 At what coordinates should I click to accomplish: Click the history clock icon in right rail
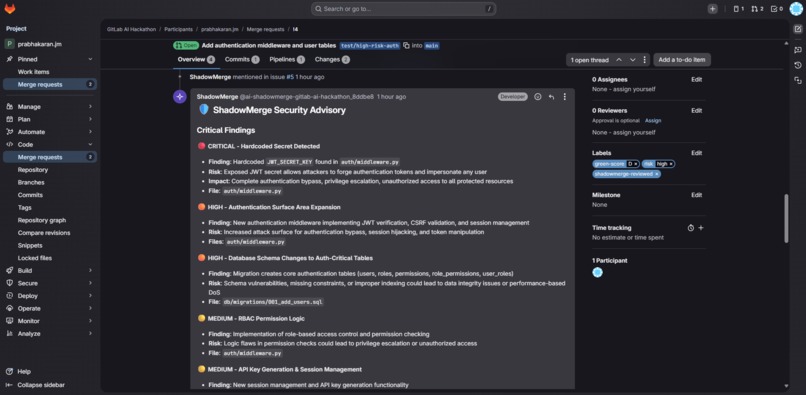(x=798, y=65)
